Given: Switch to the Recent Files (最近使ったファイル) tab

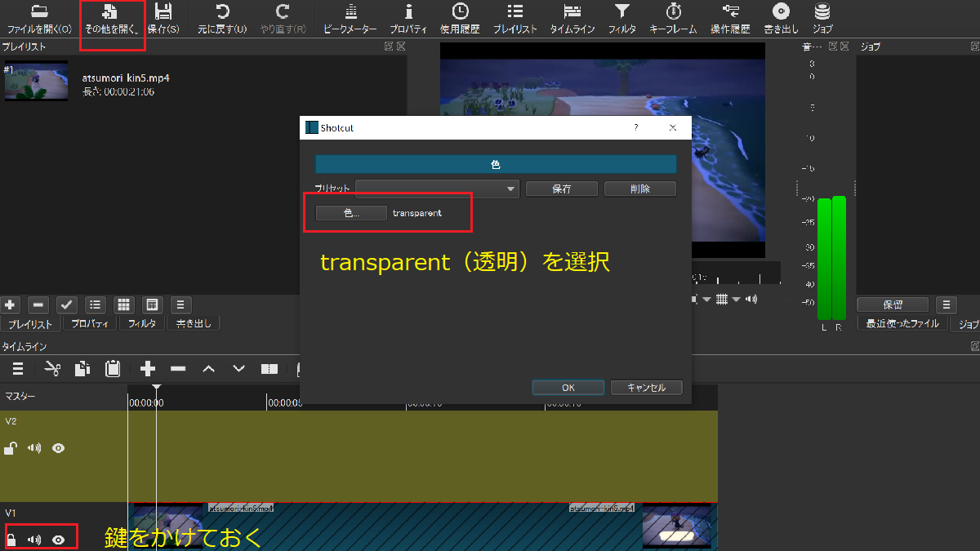Looking at the screenshot, I should pyautogui.click(x=903, y=323).
